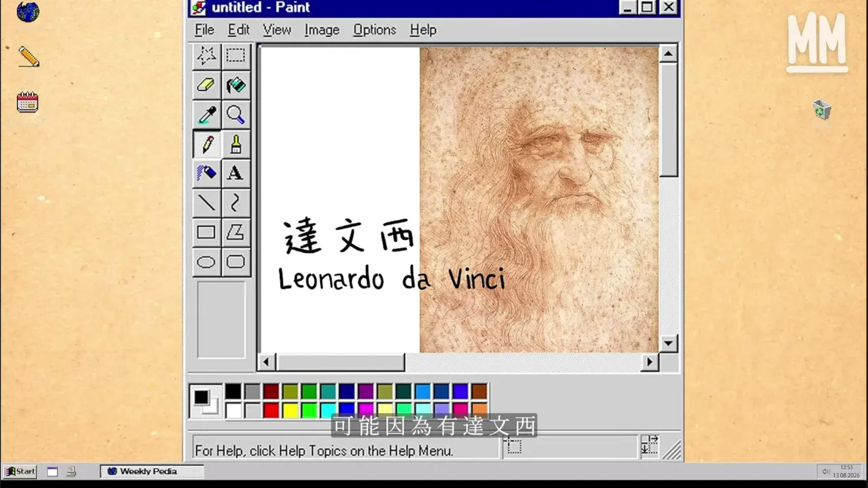
Task: Activate the Fill With Color bucket
Action: coord(236,85)
